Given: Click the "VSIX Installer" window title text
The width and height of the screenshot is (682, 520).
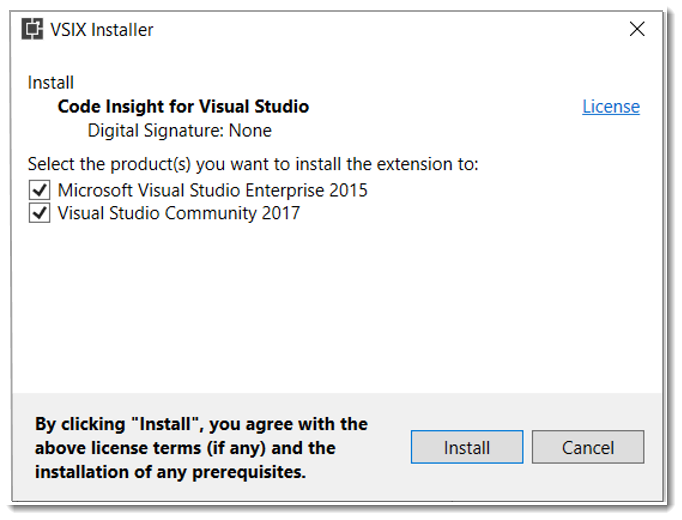Looking at the screenshot, I should (x=102, y=30).
